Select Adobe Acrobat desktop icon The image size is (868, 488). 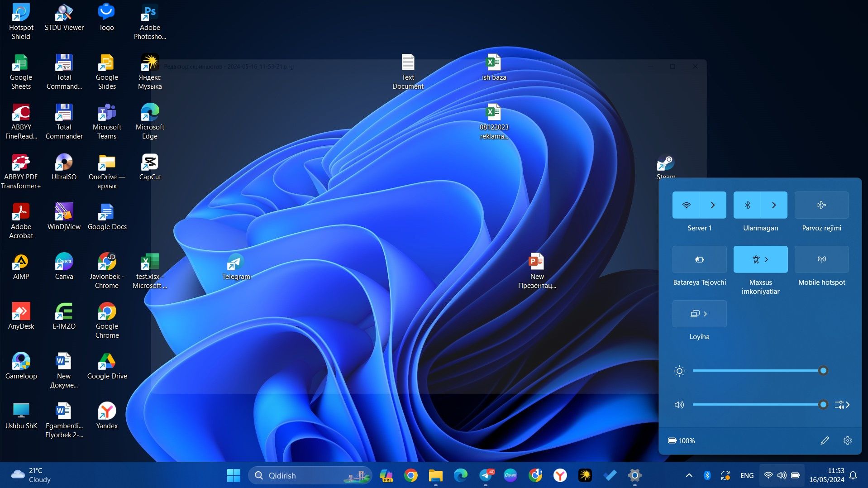pos(21,221)
